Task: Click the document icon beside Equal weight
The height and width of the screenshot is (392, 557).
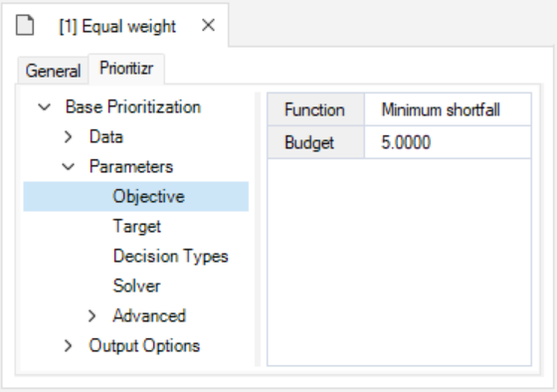Action: (x=25, y=26)
